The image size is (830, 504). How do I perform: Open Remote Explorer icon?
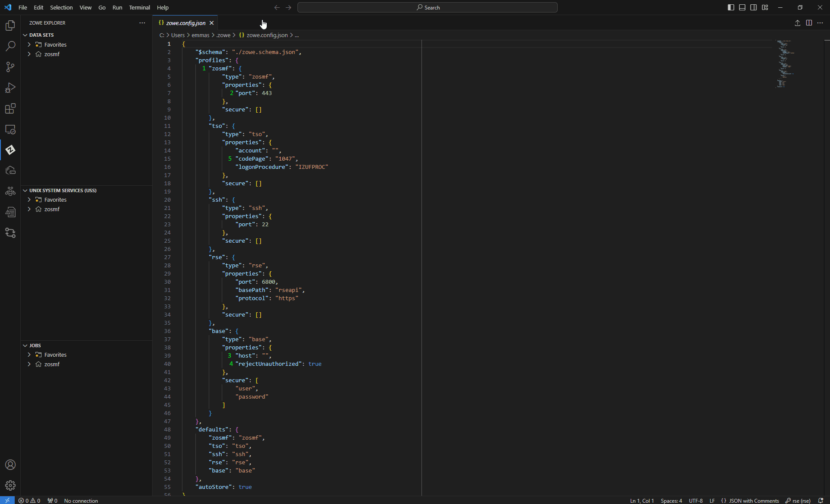(x=10, y=129)
